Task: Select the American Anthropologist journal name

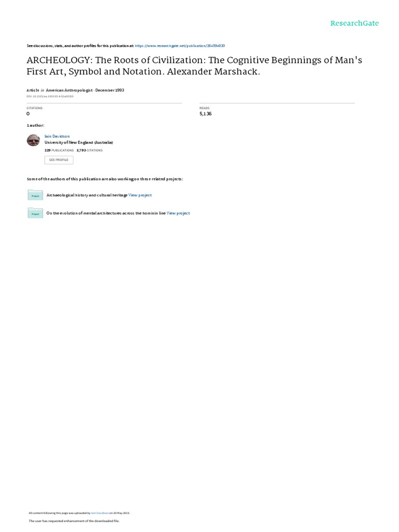Action: coord(69,90)
